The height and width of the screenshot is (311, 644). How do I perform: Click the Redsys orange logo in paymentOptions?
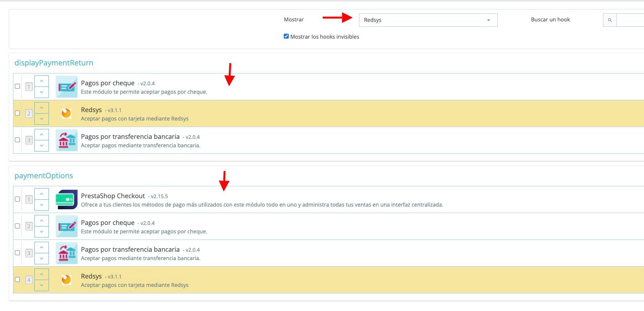(66, 280)
